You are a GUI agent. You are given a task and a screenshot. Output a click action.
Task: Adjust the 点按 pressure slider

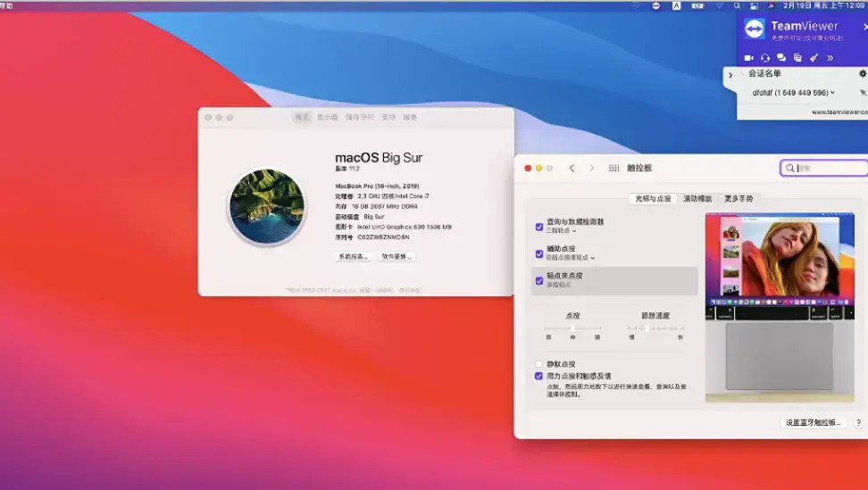coord(573,328)
